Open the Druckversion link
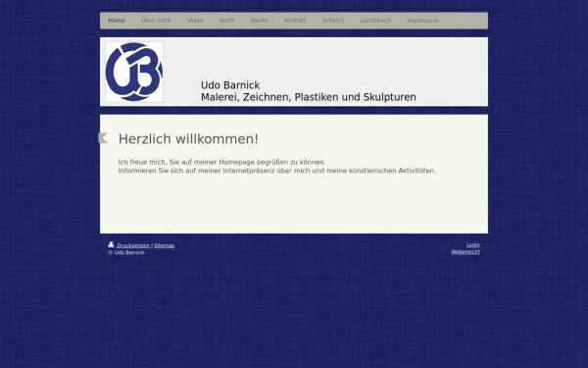Image resolution: width=588 pixels, height=368 pixels. (x=132, y=245)
